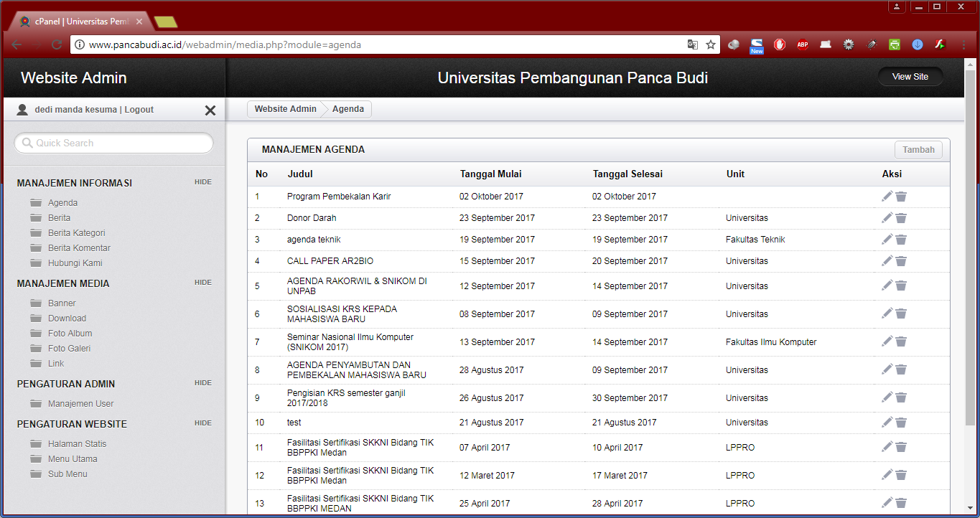The height and width of the screenshot is (518, 980).
Task: Click the Quick Search input field
Action: (x=115, y=143)
